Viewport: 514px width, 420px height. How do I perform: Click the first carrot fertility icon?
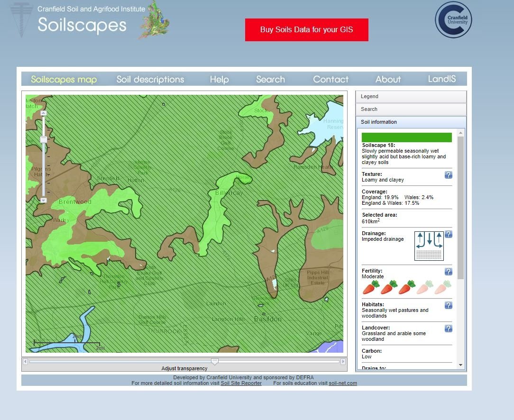pyautogui.click(x=371, y=287)
